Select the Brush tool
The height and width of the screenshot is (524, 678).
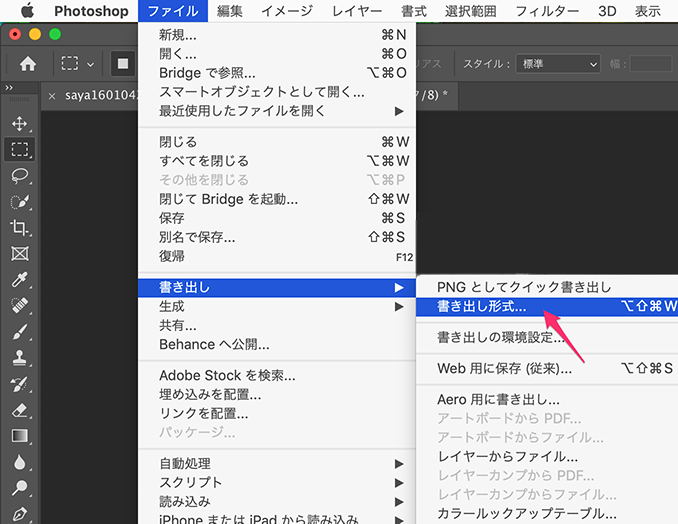point(19,332)
